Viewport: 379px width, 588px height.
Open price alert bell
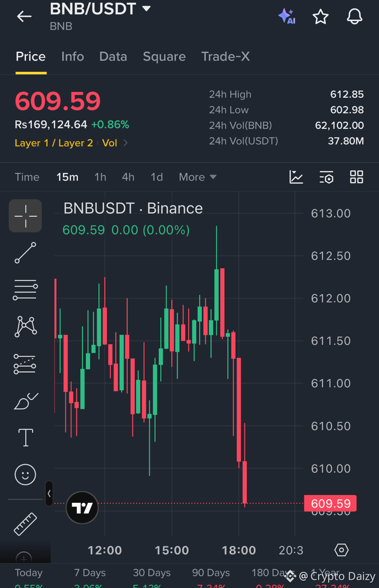354,17
